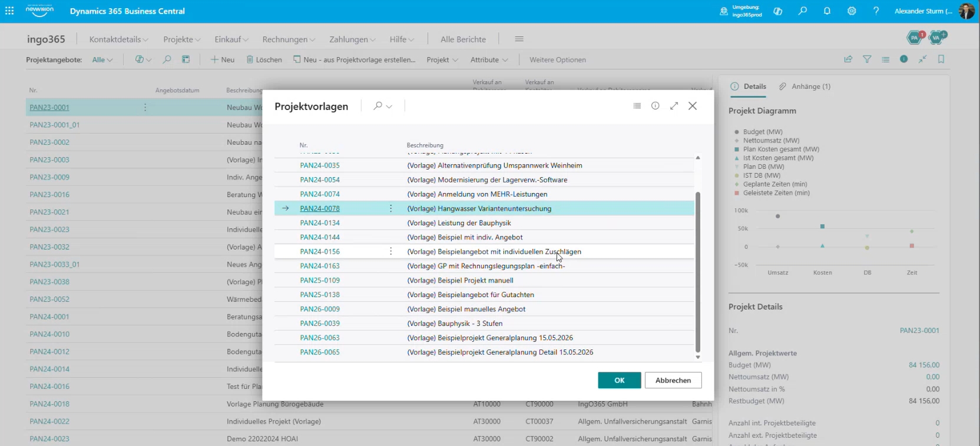980x446 pixels.
Task: Open quote PAN23-0001 link in background list
Action: click(x=49, y=107)
